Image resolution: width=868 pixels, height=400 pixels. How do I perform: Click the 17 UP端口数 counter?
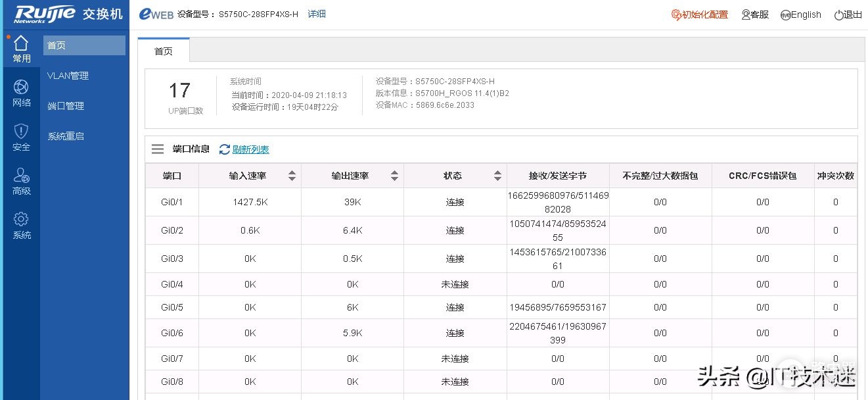[179, 90]
